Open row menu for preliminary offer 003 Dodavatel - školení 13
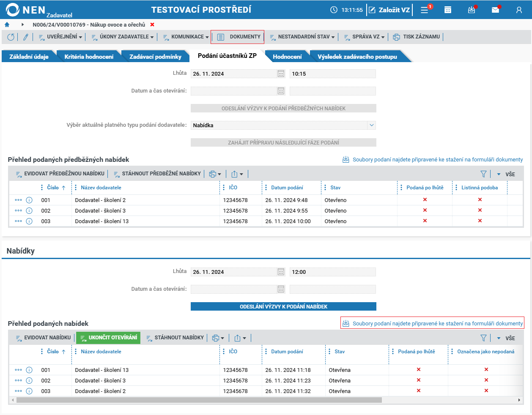This screenshot has height=415, width=532. coord(18,221)
